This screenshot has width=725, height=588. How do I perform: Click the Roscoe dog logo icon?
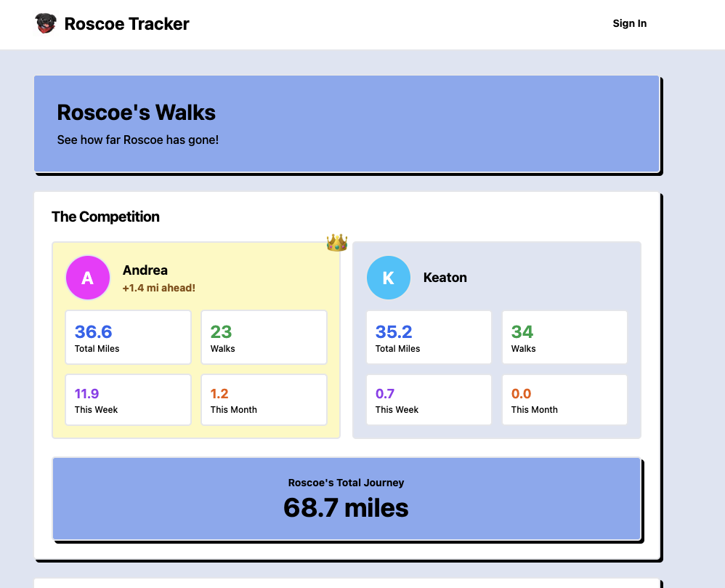[x=46, y=23]
